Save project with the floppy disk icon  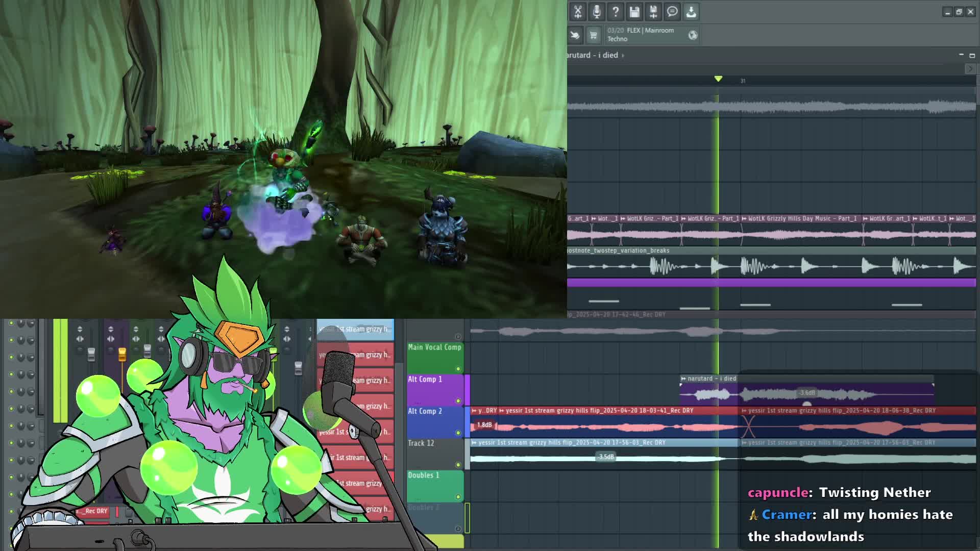pyautogui.click(x=634, y=11)
